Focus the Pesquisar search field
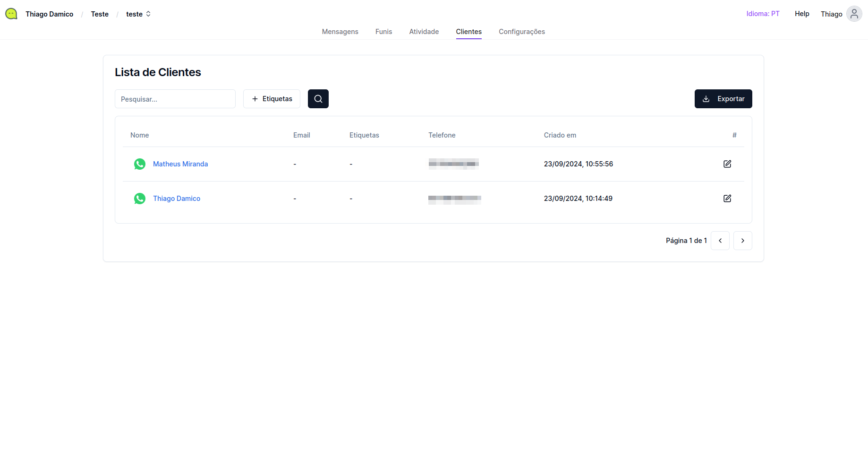Screen dimensions: 868x468 click(175, 99)
